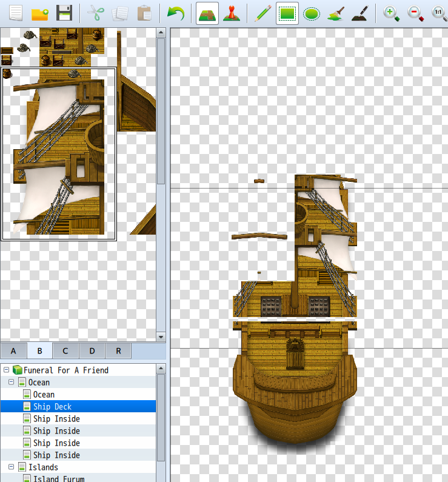Select the Pencil drawing tool
Image resolution: width=448 pixels, height=482 pixels.
262,13
